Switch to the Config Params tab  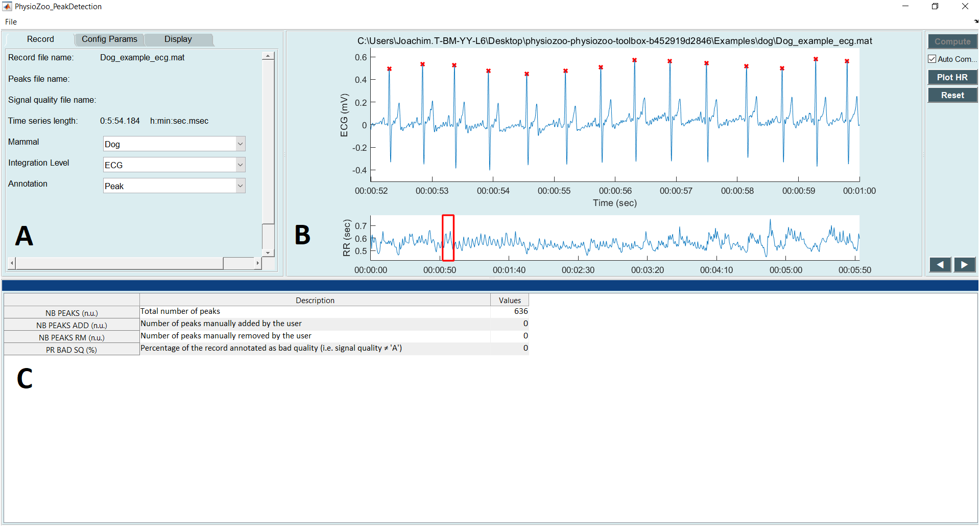click(109, 39)
